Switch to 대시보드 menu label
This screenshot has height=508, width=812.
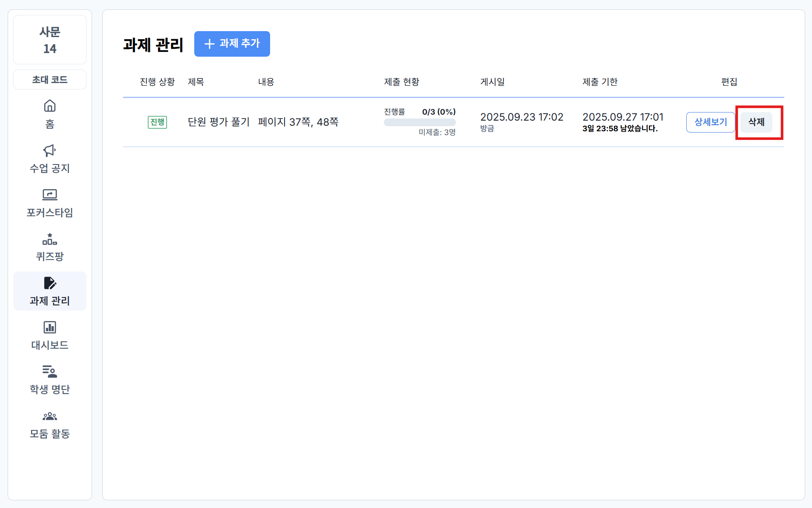pos(50,345)
